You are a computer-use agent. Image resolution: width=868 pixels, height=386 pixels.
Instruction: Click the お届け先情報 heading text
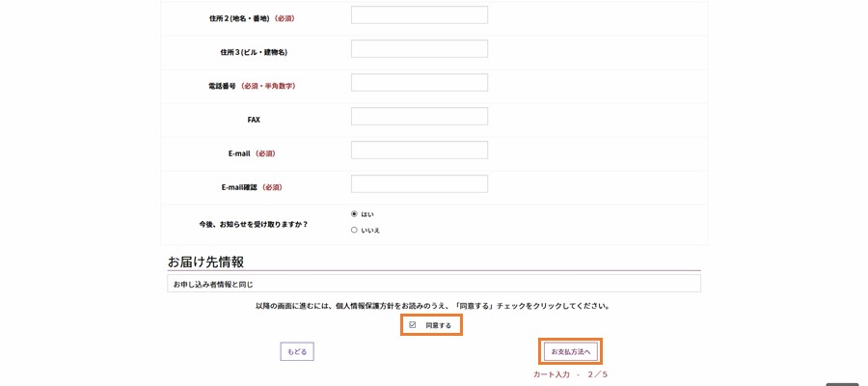206,262
